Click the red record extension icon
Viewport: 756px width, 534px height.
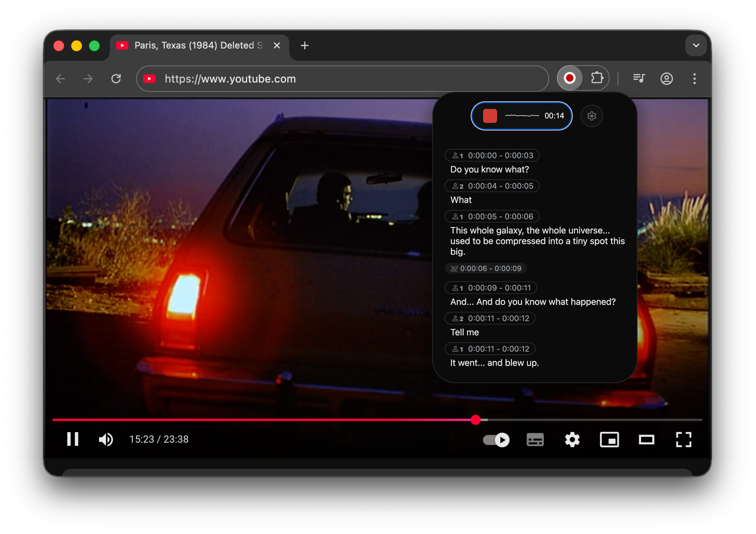pyautogui.click(x=569, y=78)
